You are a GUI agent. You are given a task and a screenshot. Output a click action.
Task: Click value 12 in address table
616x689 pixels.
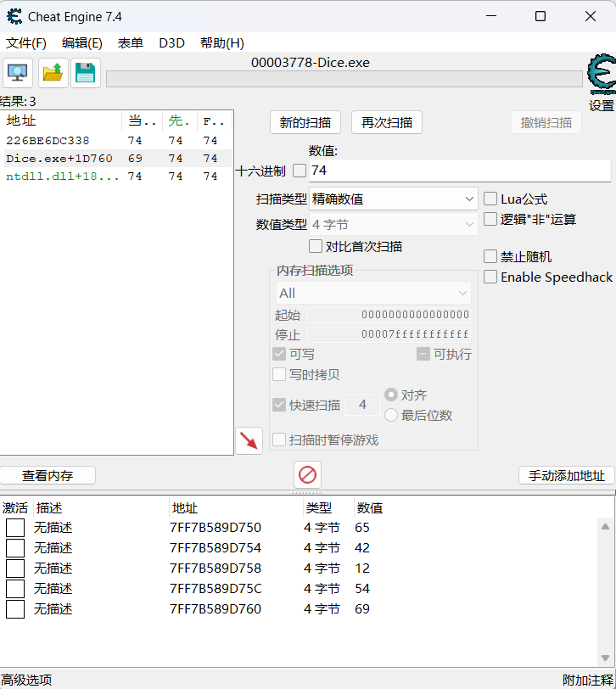pyautogui.click(x=362, y=569)
